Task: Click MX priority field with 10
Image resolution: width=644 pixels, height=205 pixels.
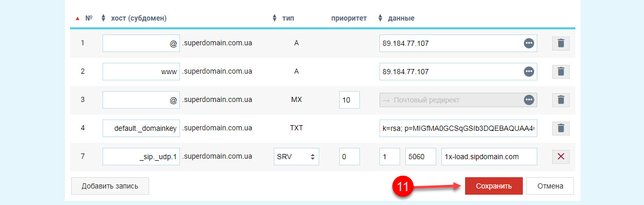Action: click(350, 100)
